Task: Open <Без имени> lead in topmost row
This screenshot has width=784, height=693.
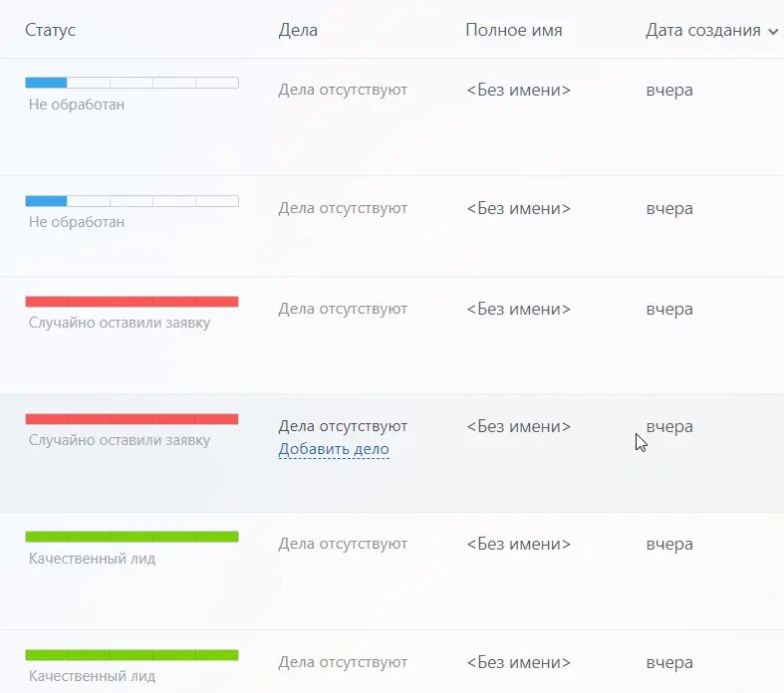Action: (518, 90)
